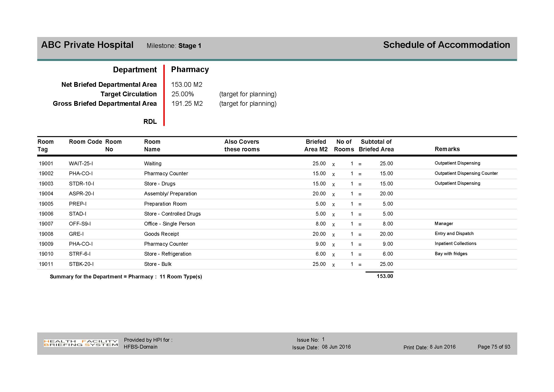Select room tag '19001'
This screenshot has width=554, height=392.
[x=46, y=164]
